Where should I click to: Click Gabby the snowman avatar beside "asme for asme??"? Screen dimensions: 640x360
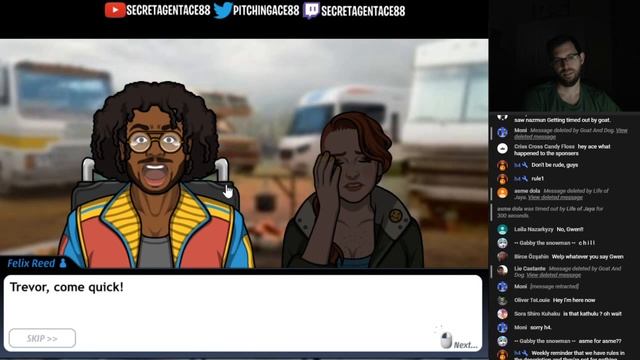(502, 341)
